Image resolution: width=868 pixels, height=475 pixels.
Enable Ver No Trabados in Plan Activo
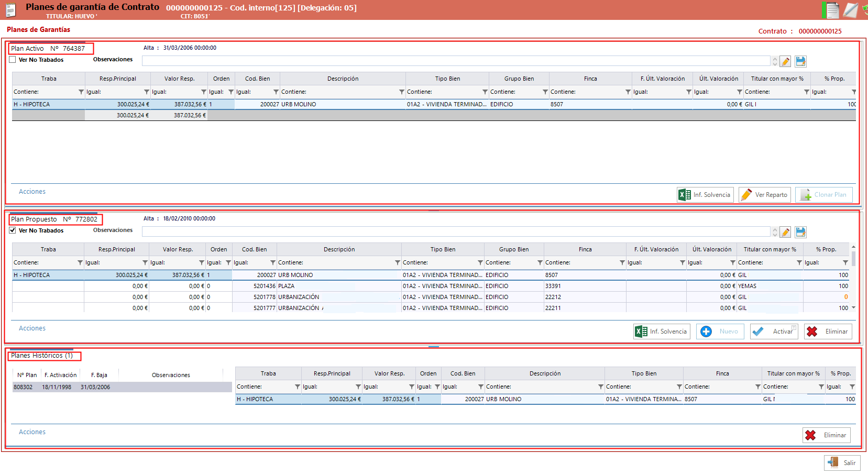pos(13,60)
